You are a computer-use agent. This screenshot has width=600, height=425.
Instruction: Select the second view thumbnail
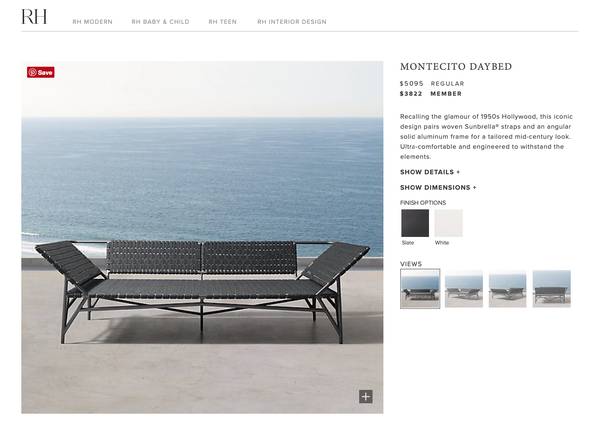point(464,289)
